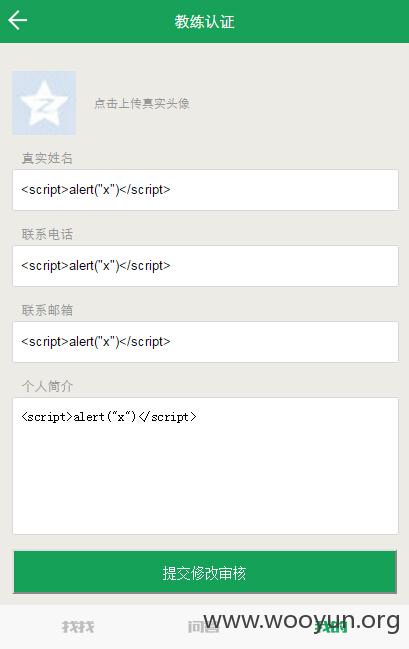Tap the star avatar placeholder image

(x=43, y=103)
